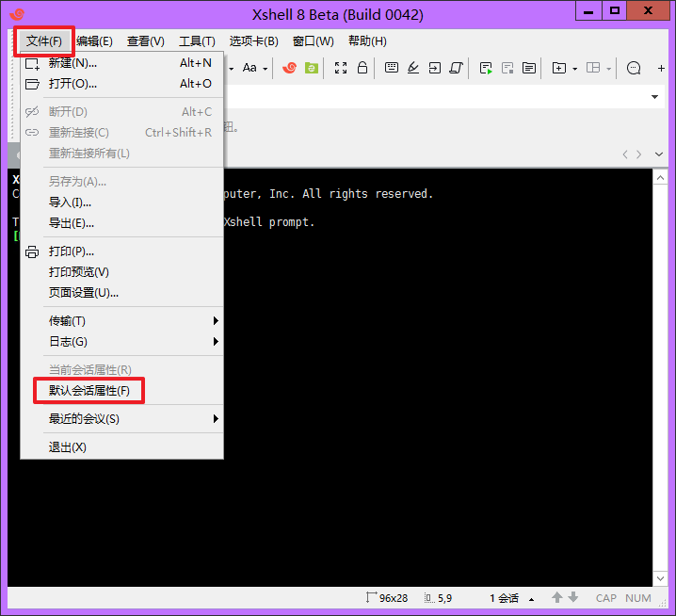The image size is (676, 616).
Task: Maximize the Xshell window
Action: (615, 11)
